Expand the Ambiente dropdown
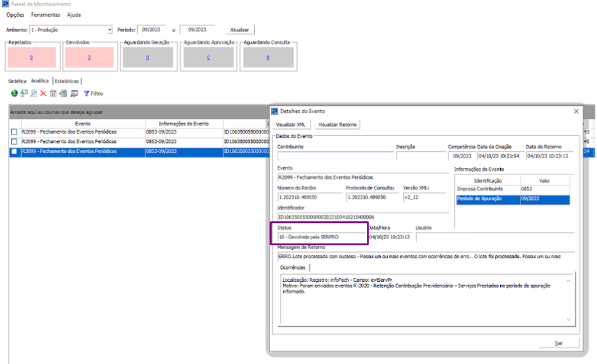The image size is (597, 364). [109, 30]
